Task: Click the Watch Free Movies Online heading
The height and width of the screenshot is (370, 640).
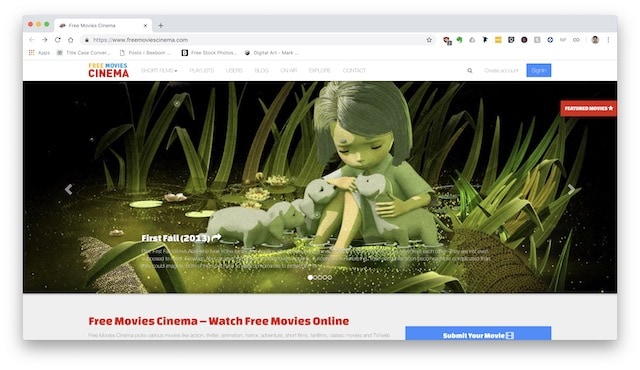Action: (x=219, y=321)
